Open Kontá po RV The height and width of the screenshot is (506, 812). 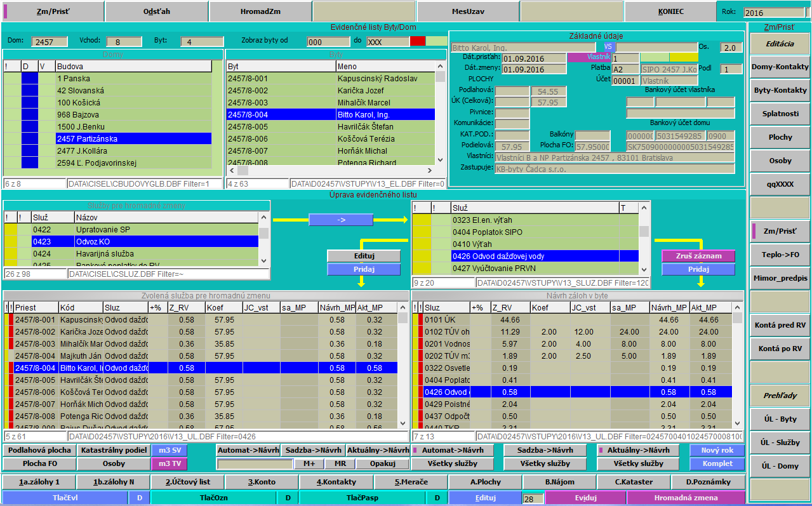pyautogui.click(x=780, y=349)
